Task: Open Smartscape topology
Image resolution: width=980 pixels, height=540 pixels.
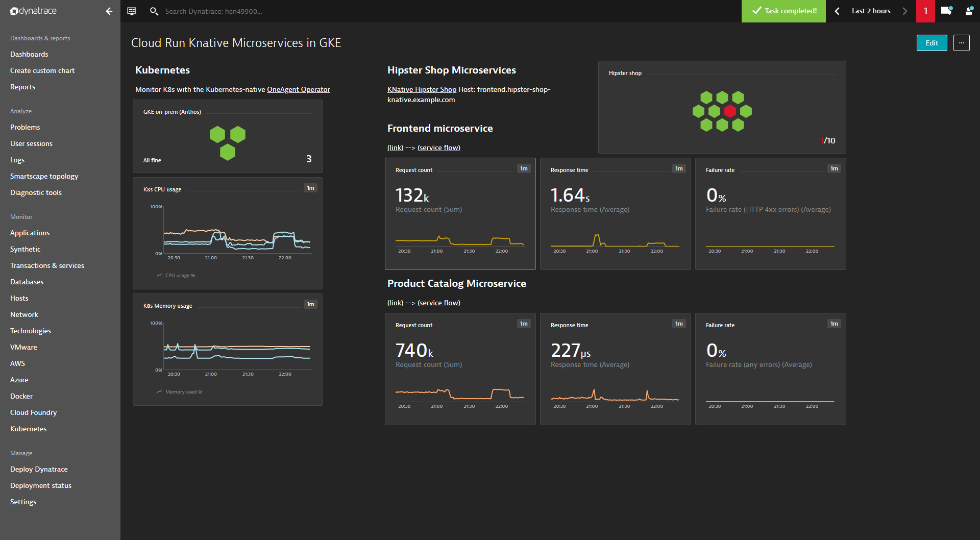Action: (x=44, y=176)
